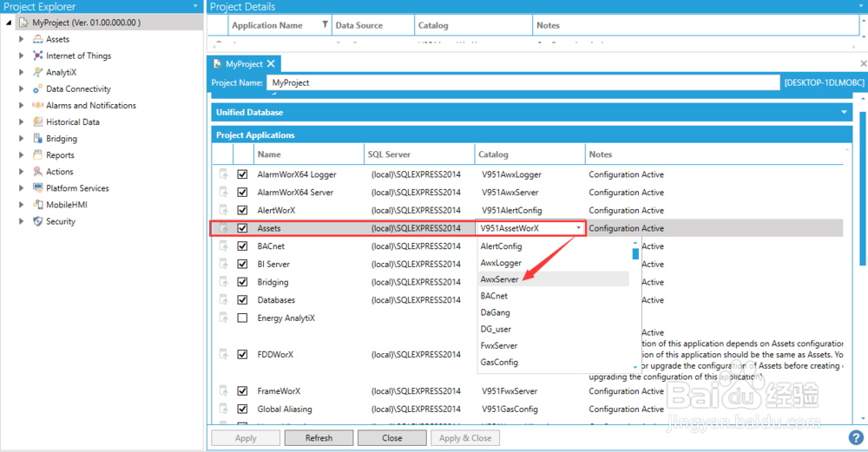
Task: Sort by SQL Server column header
Action: pyautogui.click(x=418, y=154)
